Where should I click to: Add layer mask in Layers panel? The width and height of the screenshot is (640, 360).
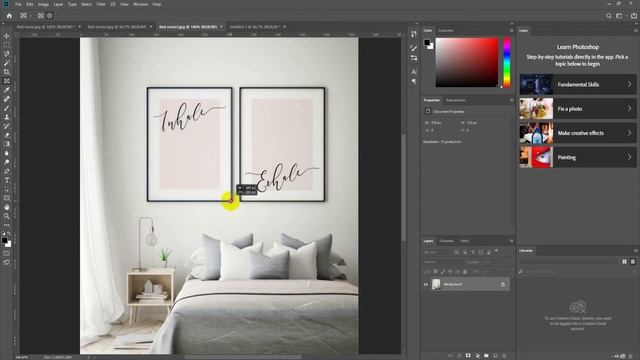[x=468, y=356]
